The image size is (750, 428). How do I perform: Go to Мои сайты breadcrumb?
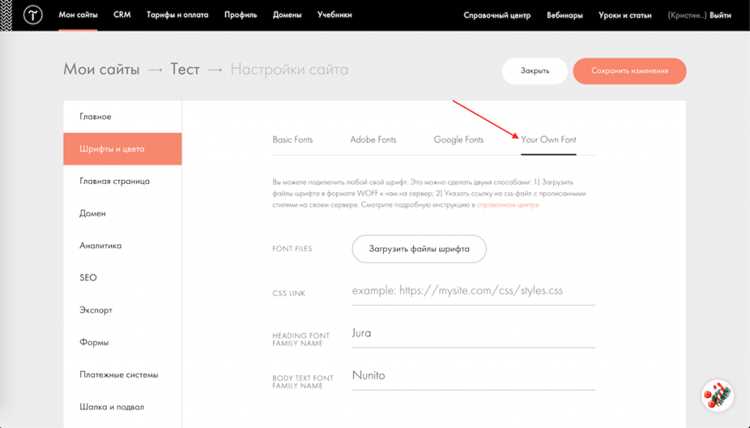tap(101, 69)
